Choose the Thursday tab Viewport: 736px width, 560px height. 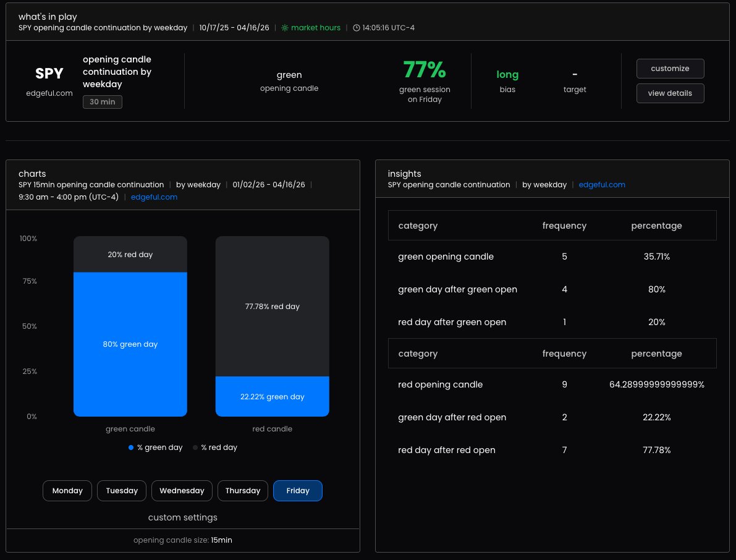click(243, 491)
